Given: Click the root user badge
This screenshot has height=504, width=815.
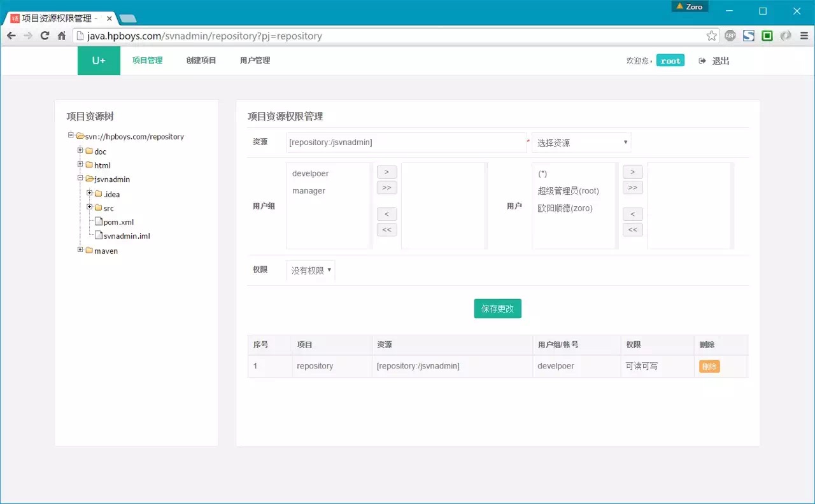Looking at the screenshot, I should (x=670, y=61).
